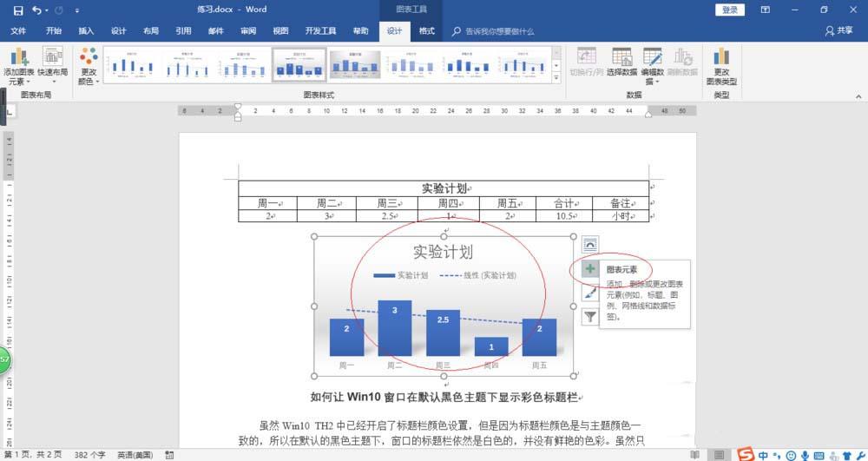Click the Sogou voice microphone icon
The image size is (868, 461).
pyautogui.click(x=805, y=455)
